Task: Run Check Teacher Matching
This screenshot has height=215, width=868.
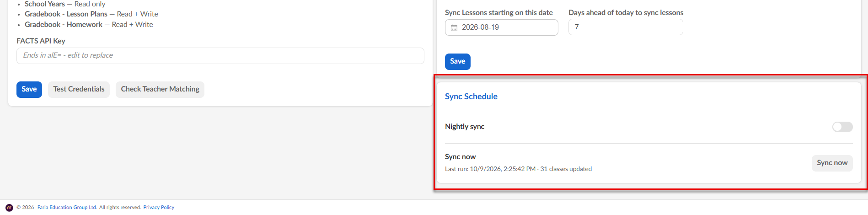Action: click(160, 89)
